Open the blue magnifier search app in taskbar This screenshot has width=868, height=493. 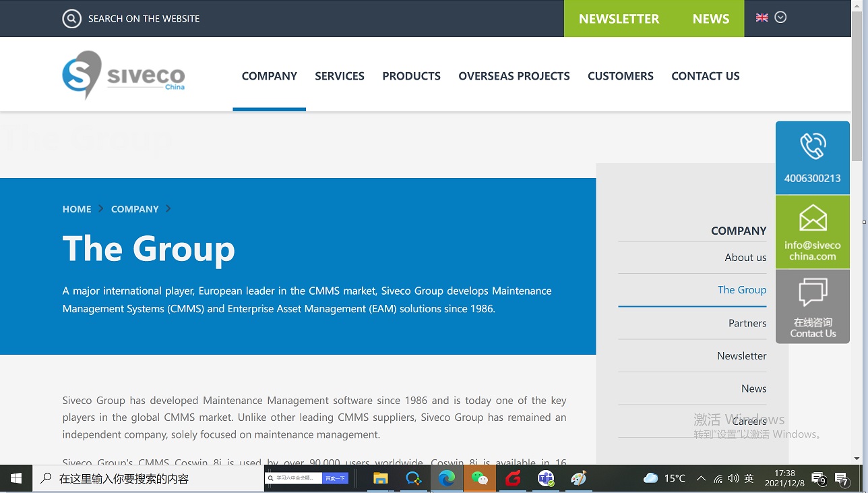pos(413,479)
